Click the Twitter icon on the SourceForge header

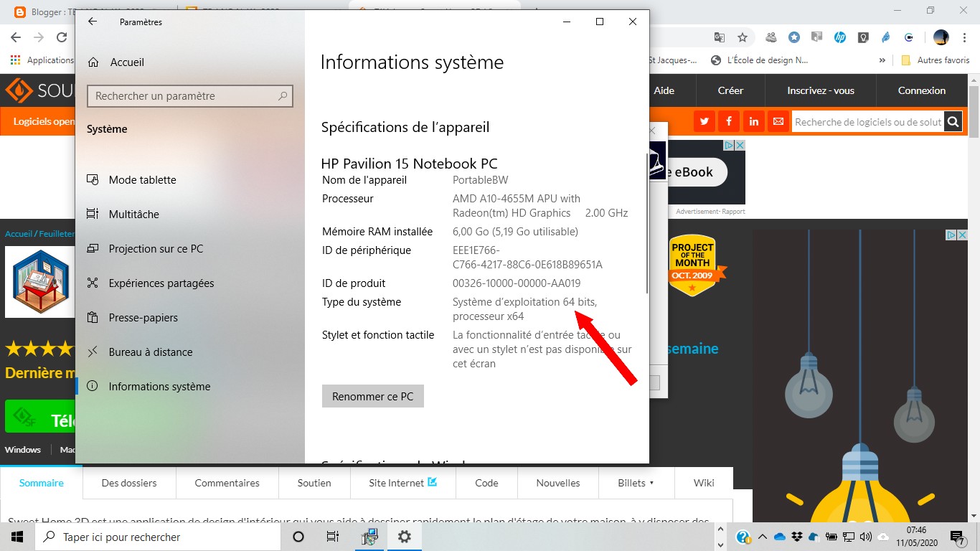tap(704, 121)
